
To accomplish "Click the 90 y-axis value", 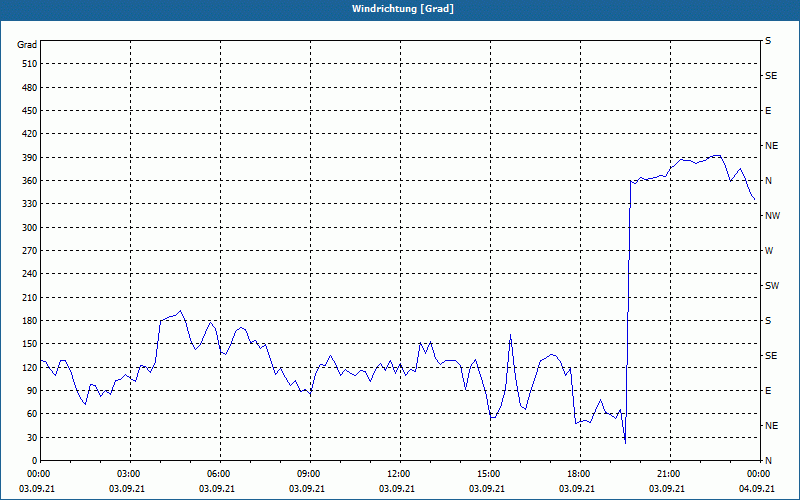I will pos(32,391).
